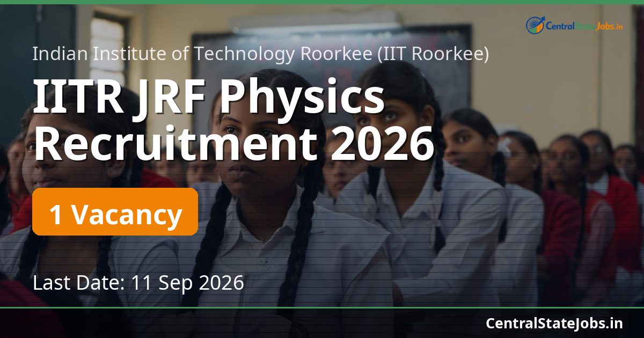Click the 'IITR JRF Physics Recruitment 2026' headline
The height and width of the screenshot is (338, 644).
pyautogui.click(x=234, y=121)
